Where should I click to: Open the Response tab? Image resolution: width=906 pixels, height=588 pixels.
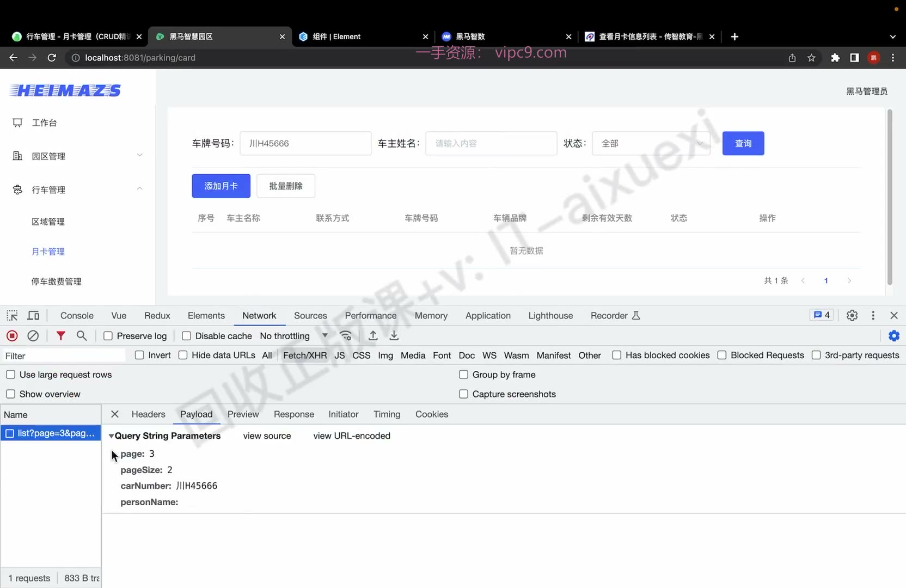click(294, 414)
